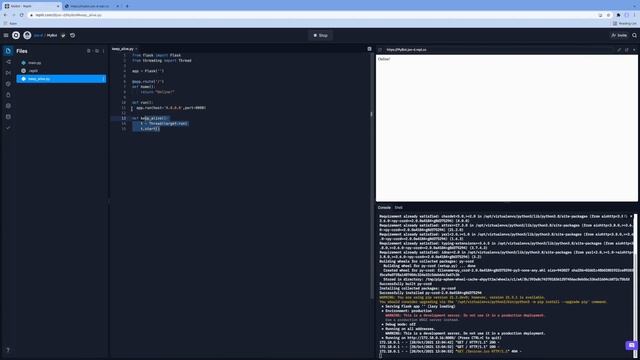Click the app.run line in the editor
Image resolution: width=640 pixels, height=360 pixels.
coord(171,108)
